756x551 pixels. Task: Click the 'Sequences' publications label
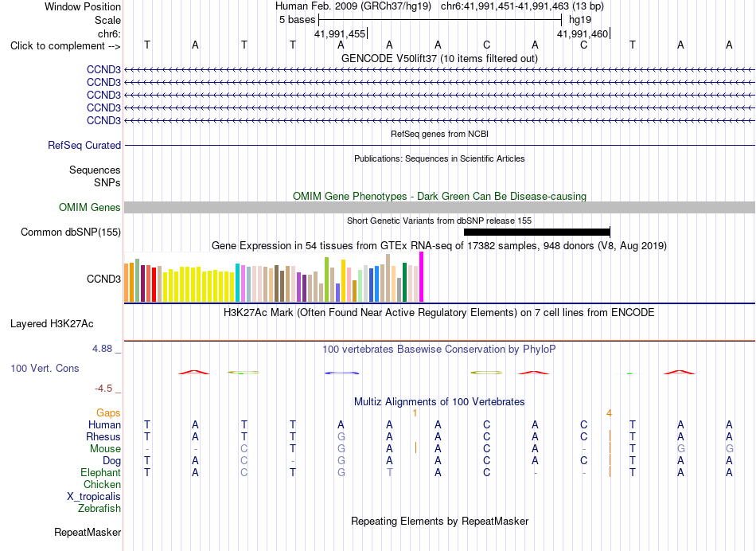pos(95,170)
